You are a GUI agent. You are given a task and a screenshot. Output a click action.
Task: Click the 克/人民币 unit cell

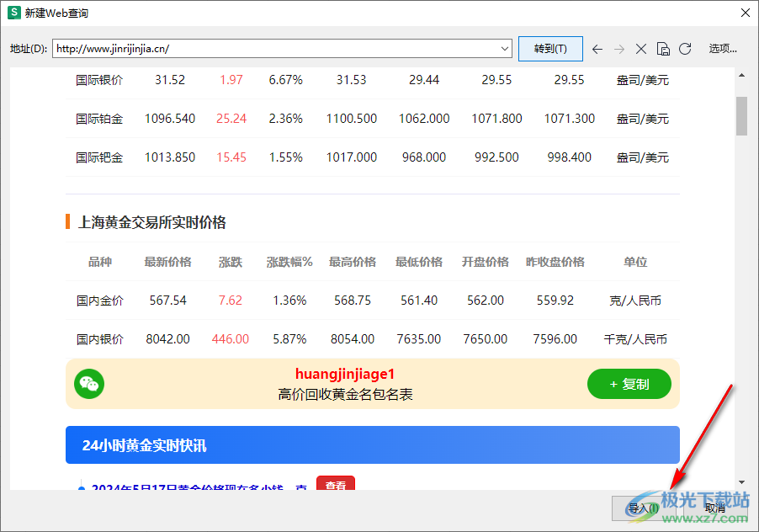[x=635, y=301]
